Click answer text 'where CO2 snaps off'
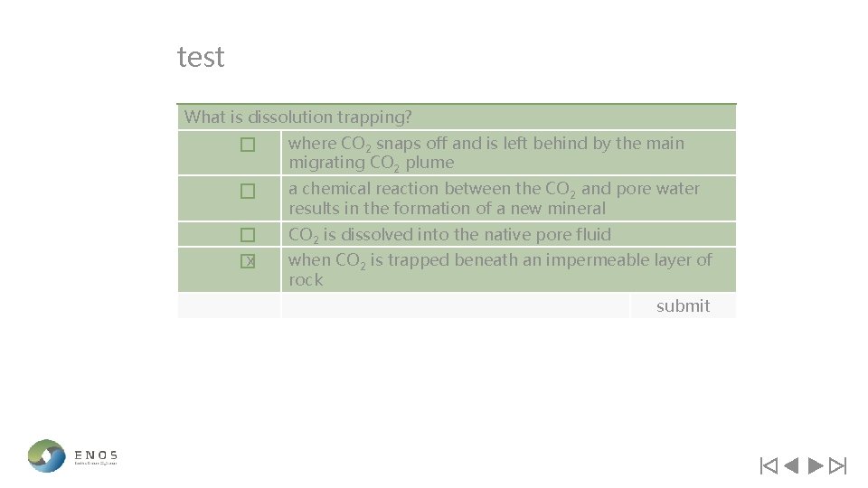Image resolution: width=868 pixels, height=488 pixels. [x=486, y=153]
